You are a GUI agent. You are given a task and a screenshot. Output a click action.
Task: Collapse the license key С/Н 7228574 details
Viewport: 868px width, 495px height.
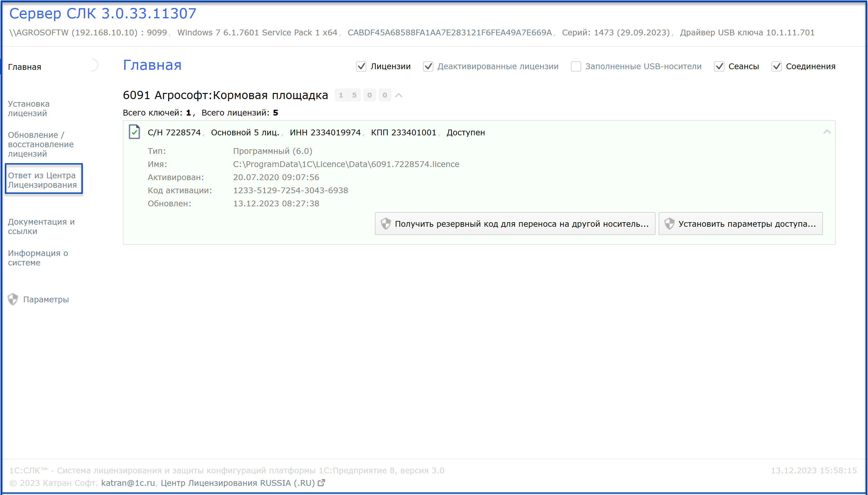point(827,132)
